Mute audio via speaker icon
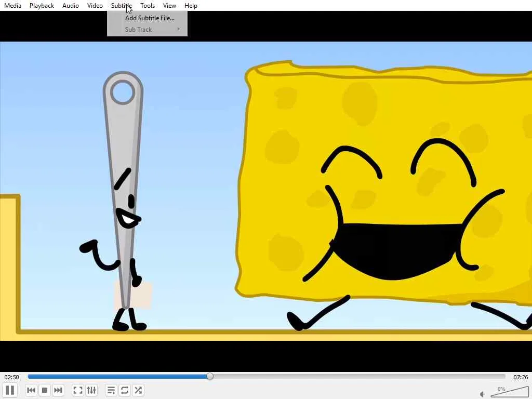The image size is (532, 399). (483, 394)
